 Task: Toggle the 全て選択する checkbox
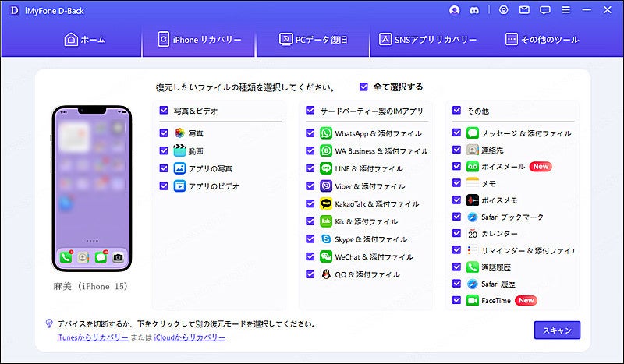pyautogui.click(x=363, y=87)
